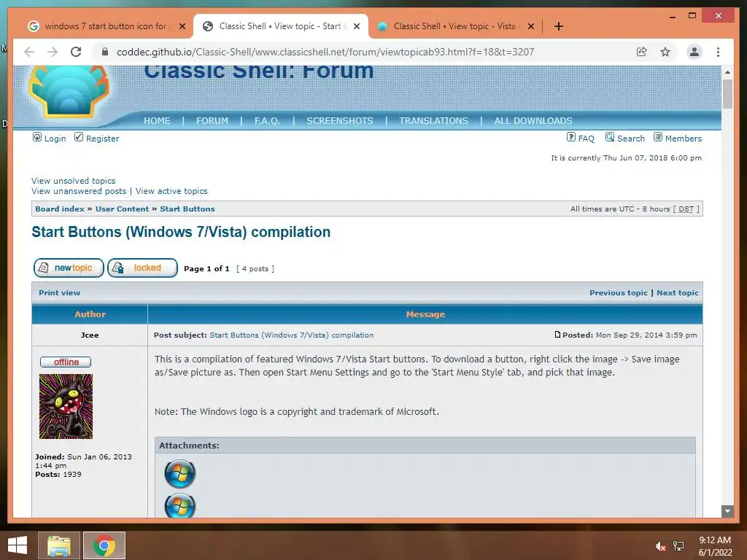Close the Start Buttons topic tab

point(356,26)
